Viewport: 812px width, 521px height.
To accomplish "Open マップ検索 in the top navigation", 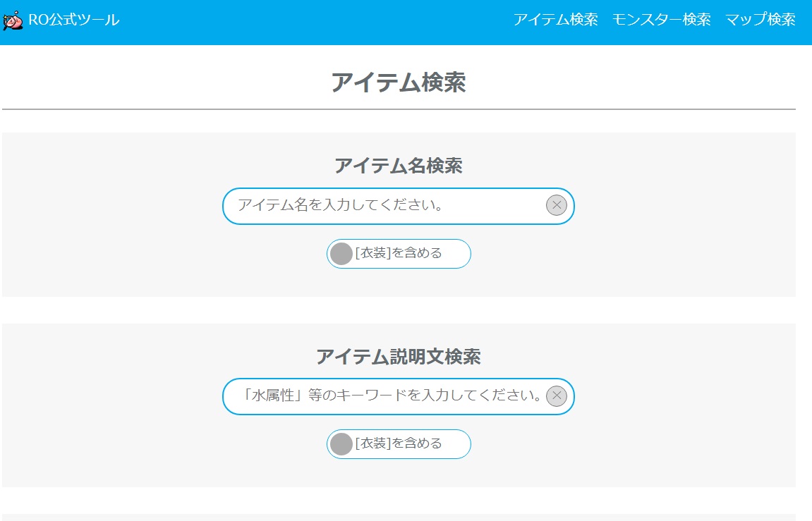I will [x=761, y=20].
